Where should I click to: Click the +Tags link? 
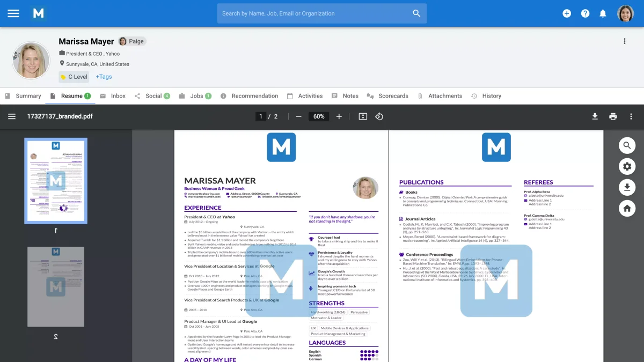click(x=104, y=77)
